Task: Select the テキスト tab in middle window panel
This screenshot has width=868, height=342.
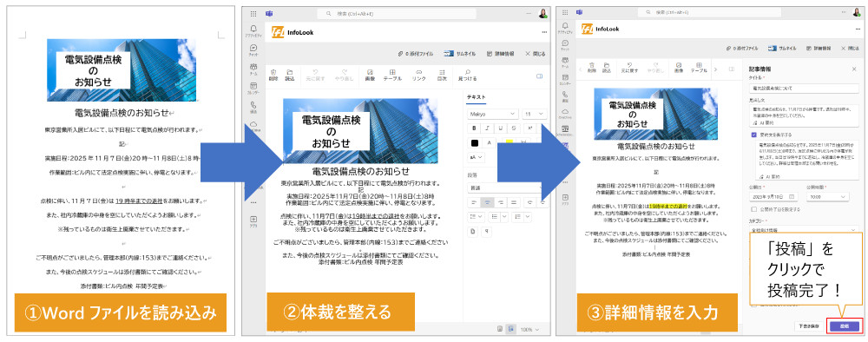Action: (x=476, y=97)
